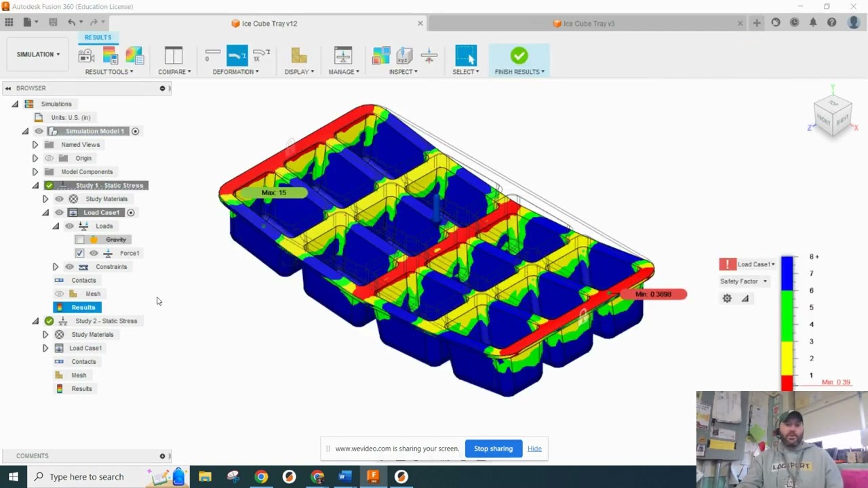Click the results detail contour icon
Image resolution: width=868 pixels, height=488 pixels.
pos(134,56)
